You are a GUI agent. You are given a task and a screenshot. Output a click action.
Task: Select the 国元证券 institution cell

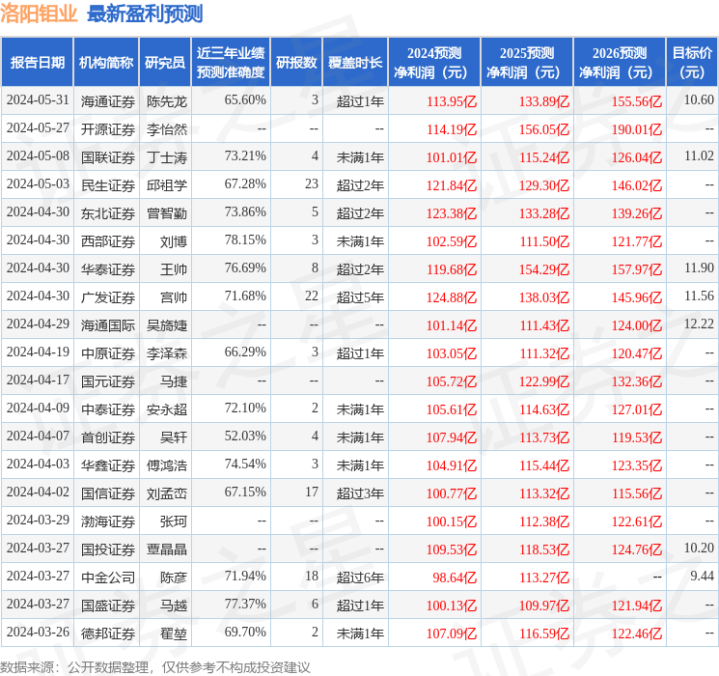click(x=108, y=381)
